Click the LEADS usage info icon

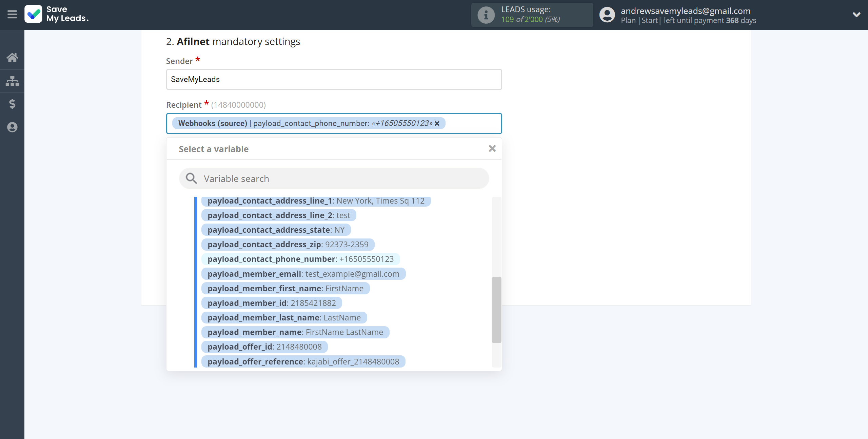pos(486,15)
